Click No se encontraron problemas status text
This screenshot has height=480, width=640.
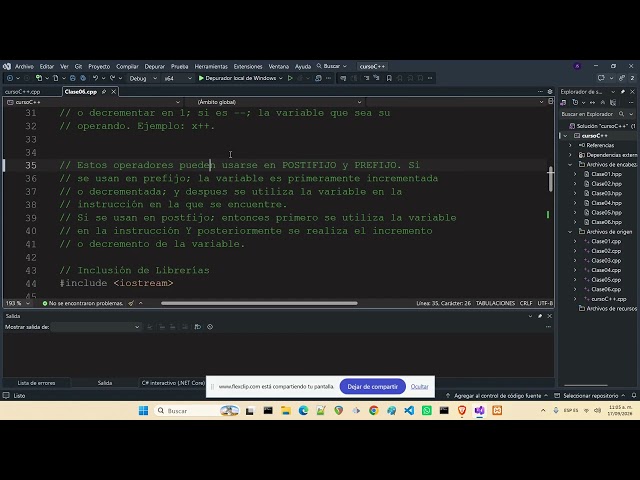click(x=83, y=303)
